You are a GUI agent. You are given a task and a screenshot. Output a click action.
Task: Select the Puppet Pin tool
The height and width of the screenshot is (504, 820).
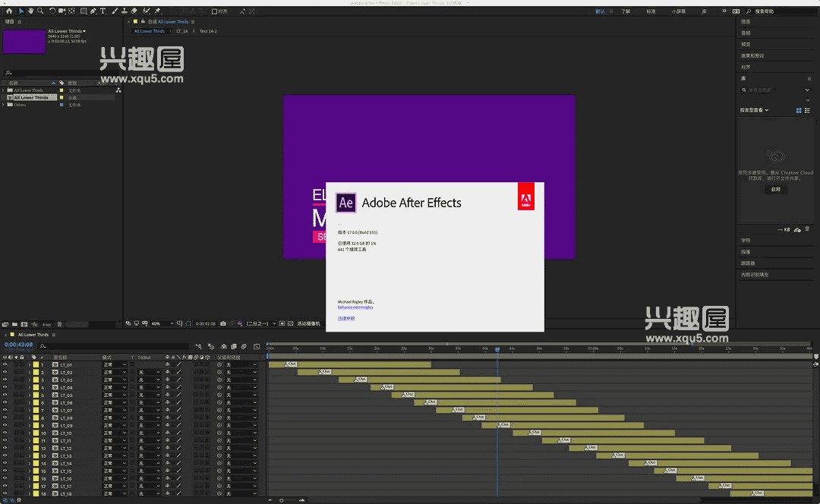[x=157, y=11]
